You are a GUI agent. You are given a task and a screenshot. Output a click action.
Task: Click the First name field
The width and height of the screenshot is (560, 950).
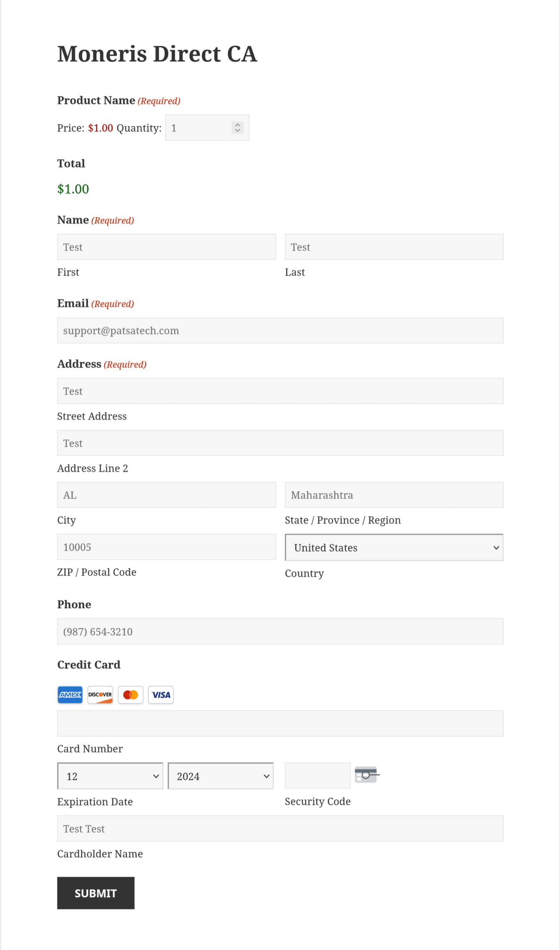coord(166,246)
